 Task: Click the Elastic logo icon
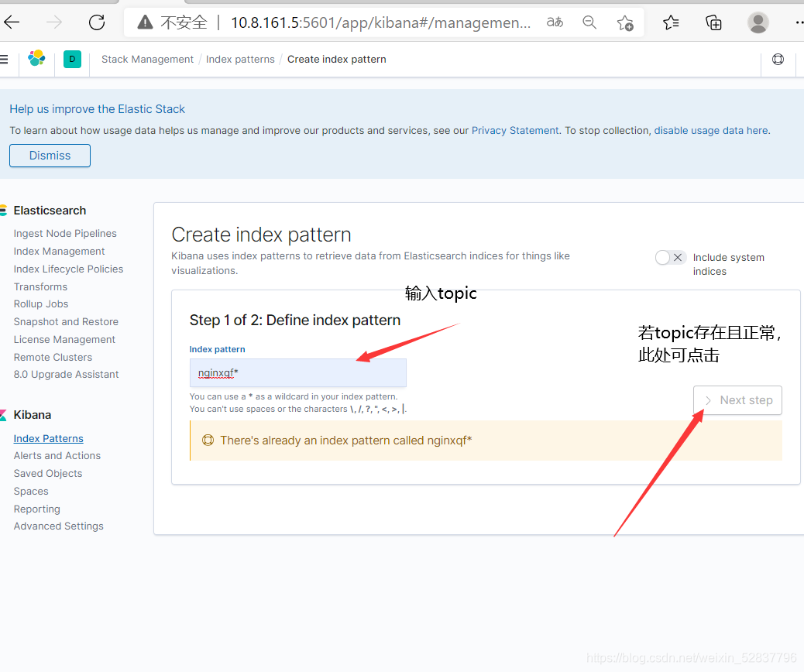[x=36, y=58]
